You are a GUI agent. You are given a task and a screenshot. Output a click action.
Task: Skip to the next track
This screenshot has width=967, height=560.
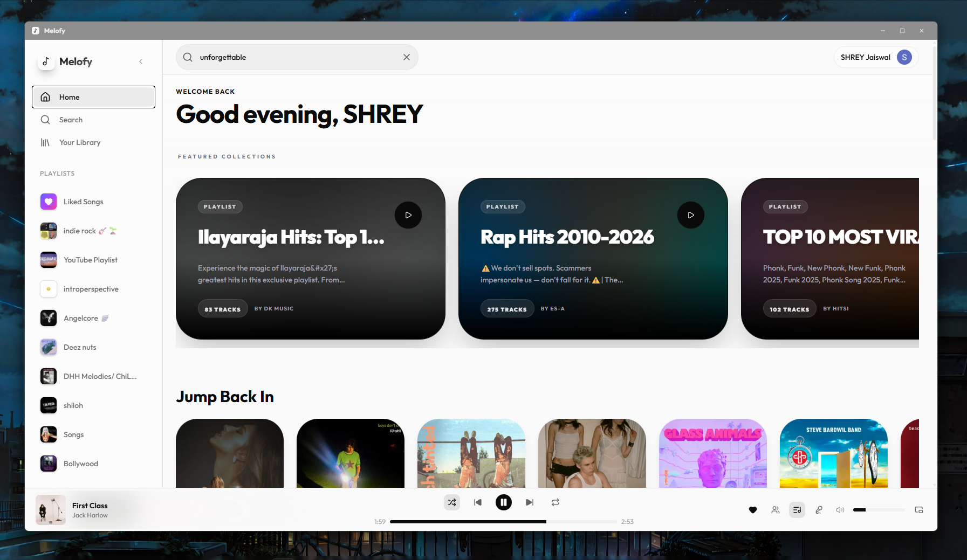[530, 502]
